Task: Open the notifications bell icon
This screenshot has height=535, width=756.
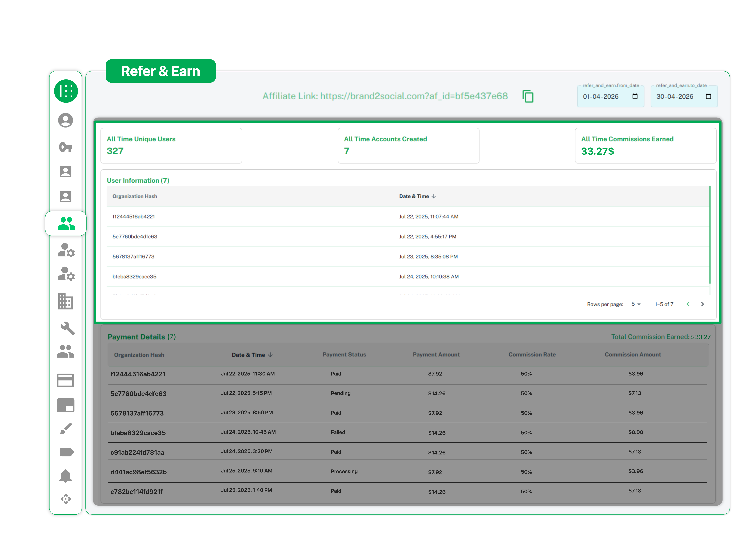Action: click(x=66, y=476)
